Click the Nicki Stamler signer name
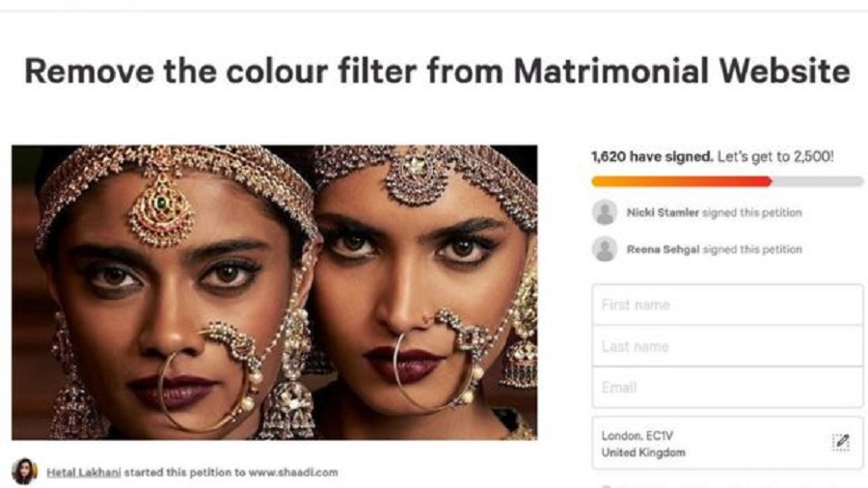This screenshot has width=868, height=488. pyautogui.click(x=663, y=212)
